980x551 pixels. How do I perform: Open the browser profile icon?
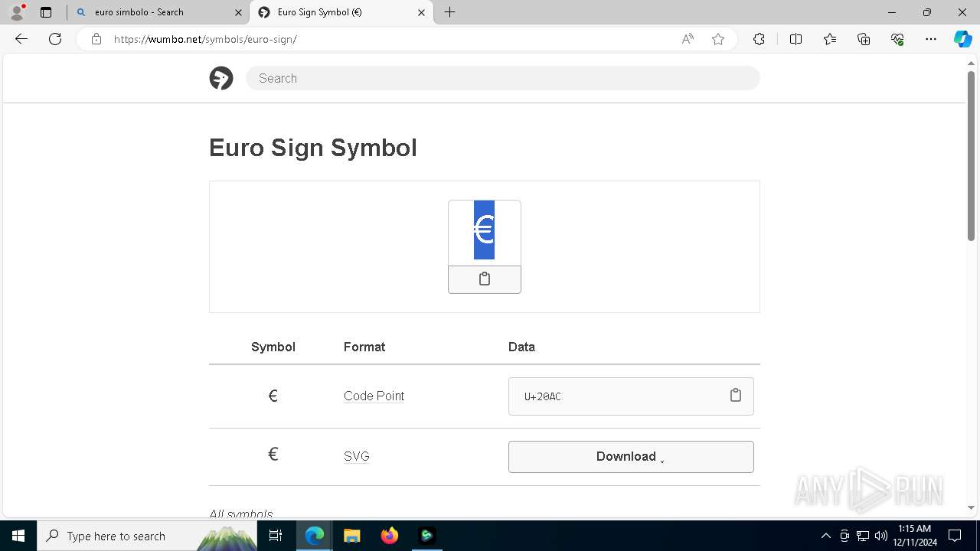pyautogui.click(x=17, y=12)
